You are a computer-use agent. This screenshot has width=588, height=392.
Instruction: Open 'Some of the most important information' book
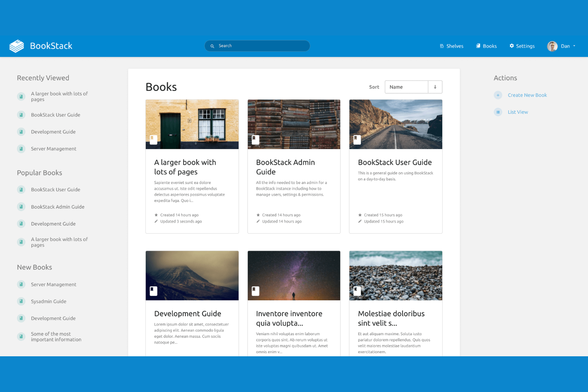56,337
